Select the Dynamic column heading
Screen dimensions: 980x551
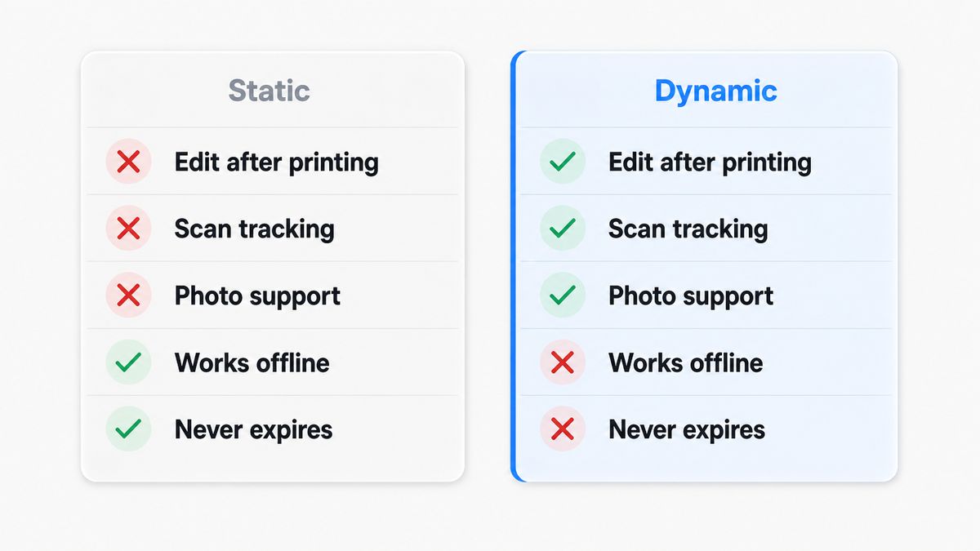715,91
